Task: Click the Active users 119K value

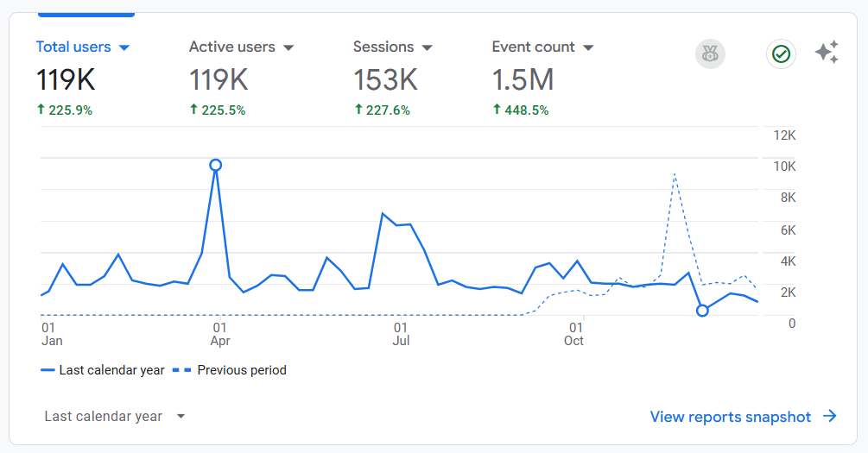Action: click(x=219, y=80)
